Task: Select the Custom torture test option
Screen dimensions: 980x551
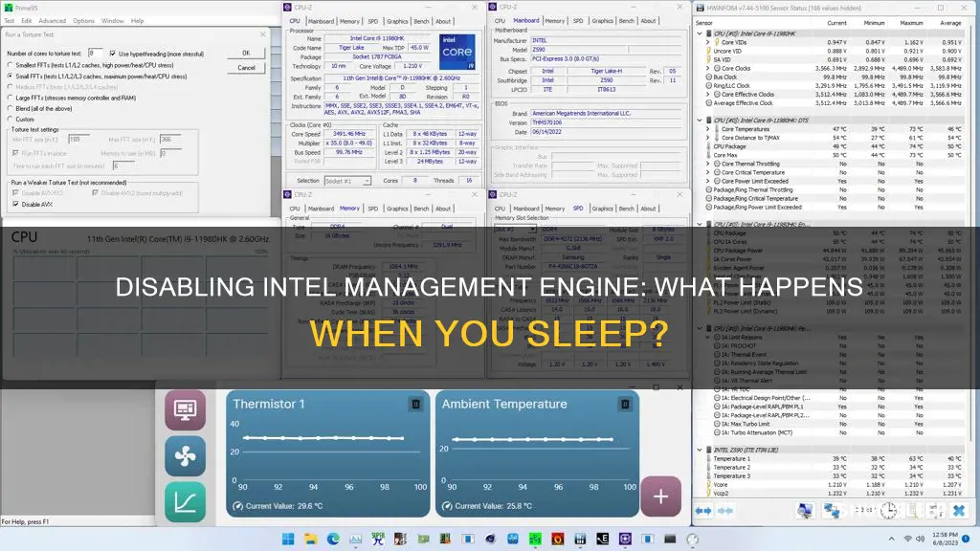Action: tap(10, 120)
